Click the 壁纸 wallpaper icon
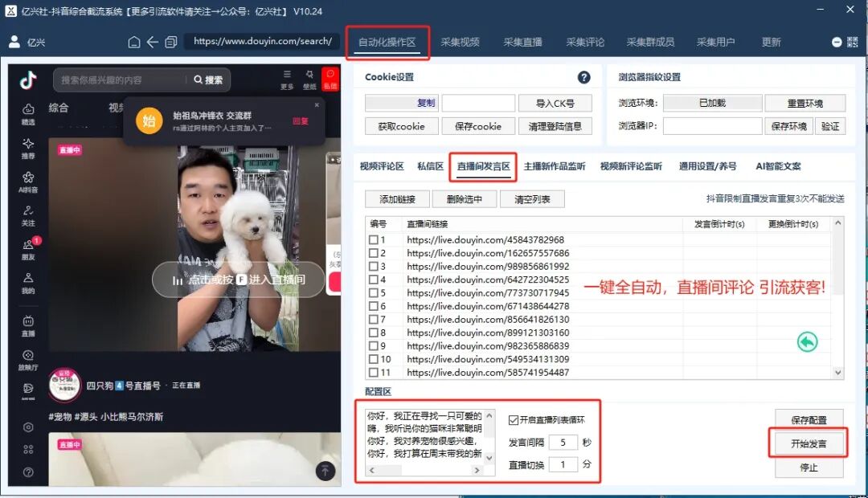 (309, 80)
